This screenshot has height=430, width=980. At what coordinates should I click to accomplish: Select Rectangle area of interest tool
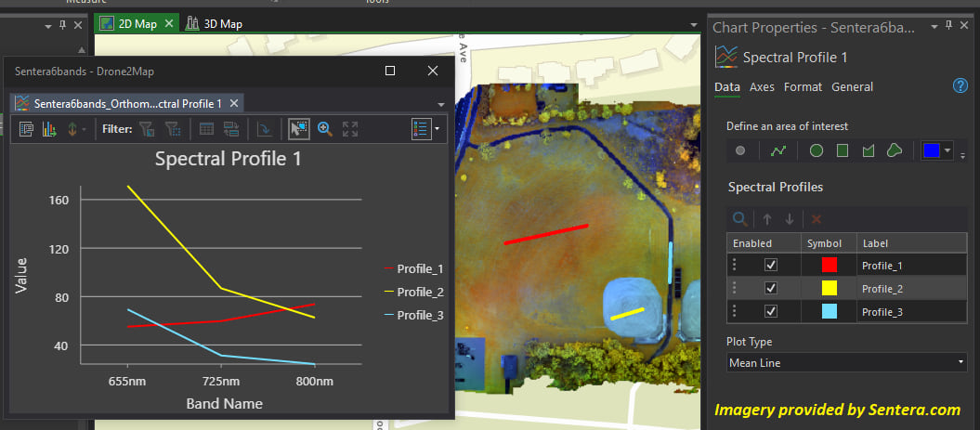point(843,150)
